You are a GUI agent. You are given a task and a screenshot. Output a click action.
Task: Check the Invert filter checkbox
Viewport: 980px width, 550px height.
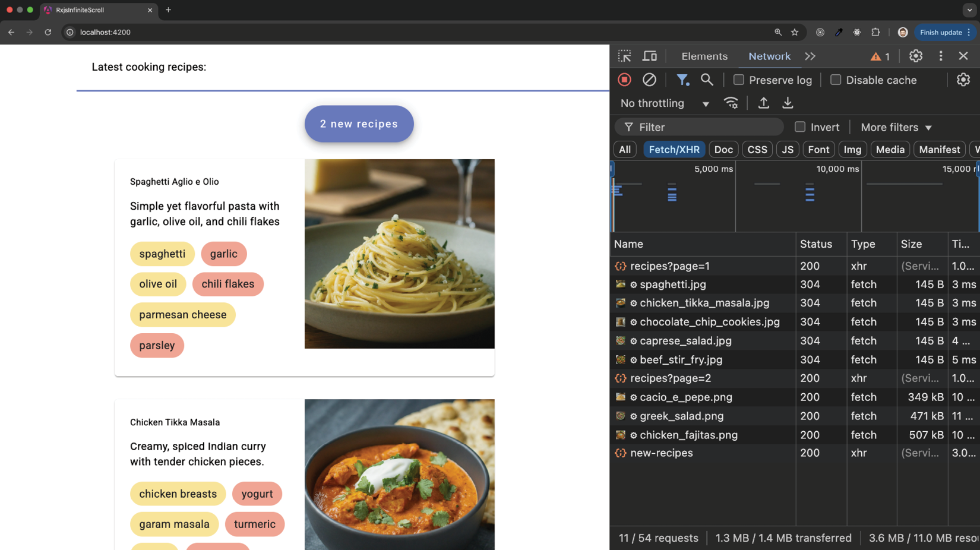799,127
